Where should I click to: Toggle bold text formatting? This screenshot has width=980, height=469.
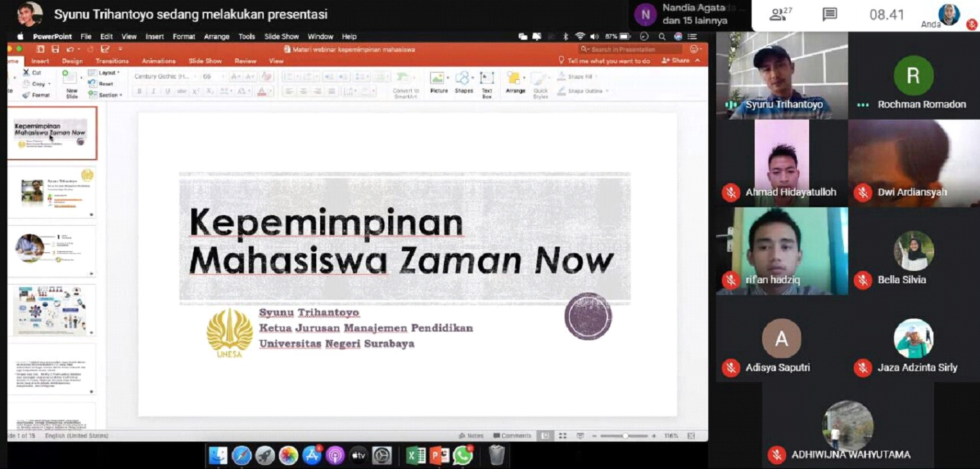139,92
